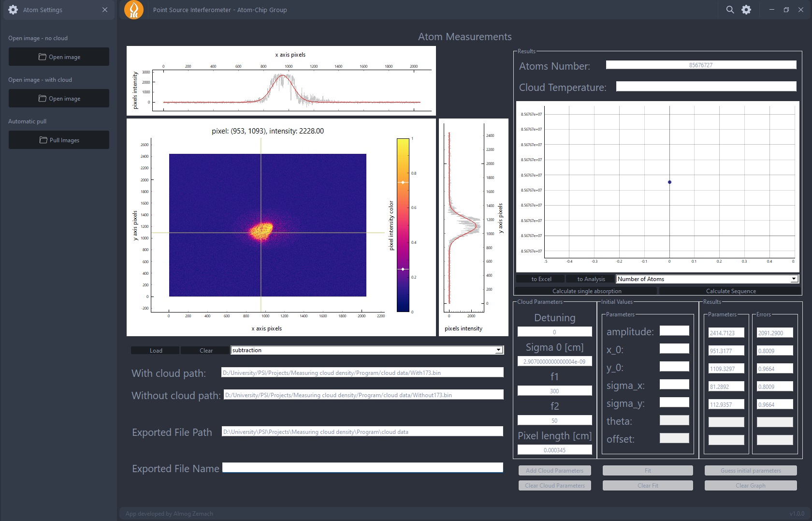Click Guess initial parameters button
The image size is (812, 521).
click(x=751, y=470)
